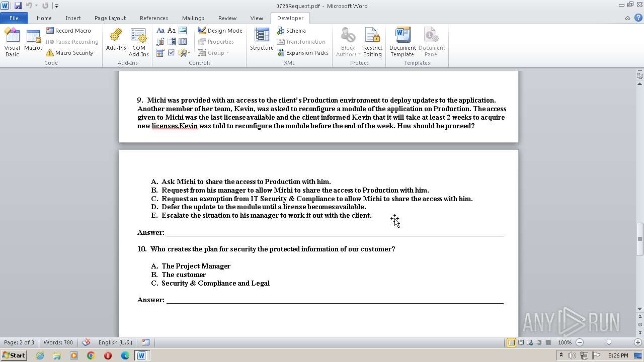This screenshot has width=644, height=362.
Task: Click the system tray volume icon
Action: (x=572, y=355)
